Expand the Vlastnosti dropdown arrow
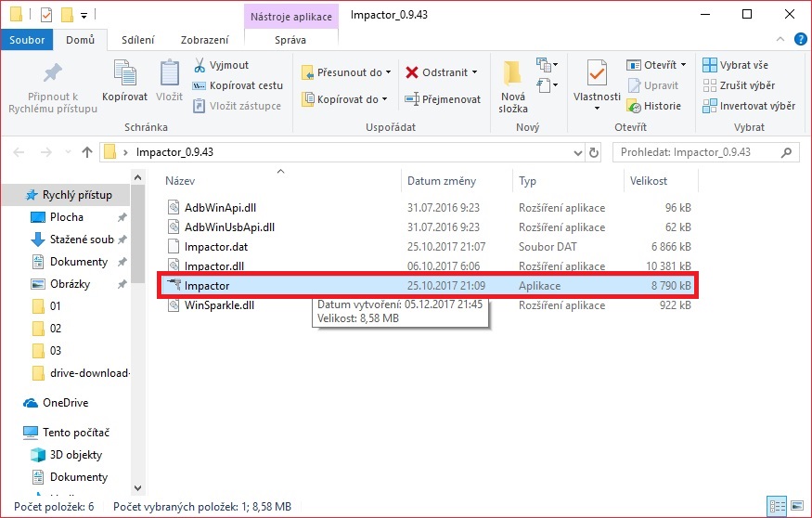Screen dimensions: 812x518 pyautogui.click(x=597, y=108)
